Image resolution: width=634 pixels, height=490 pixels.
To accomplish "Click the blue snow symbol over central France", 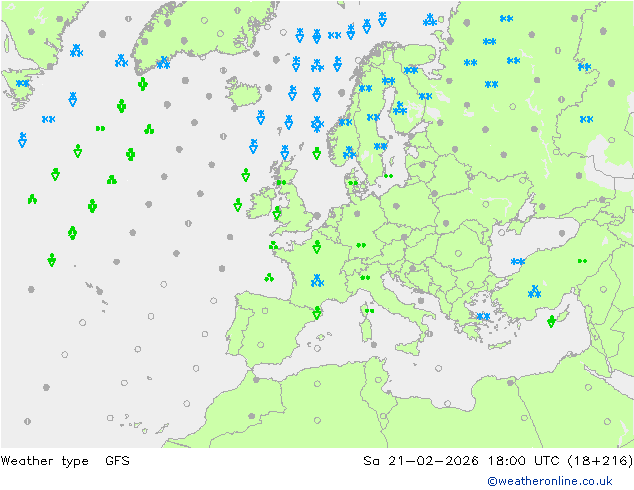I will point(317,281).
